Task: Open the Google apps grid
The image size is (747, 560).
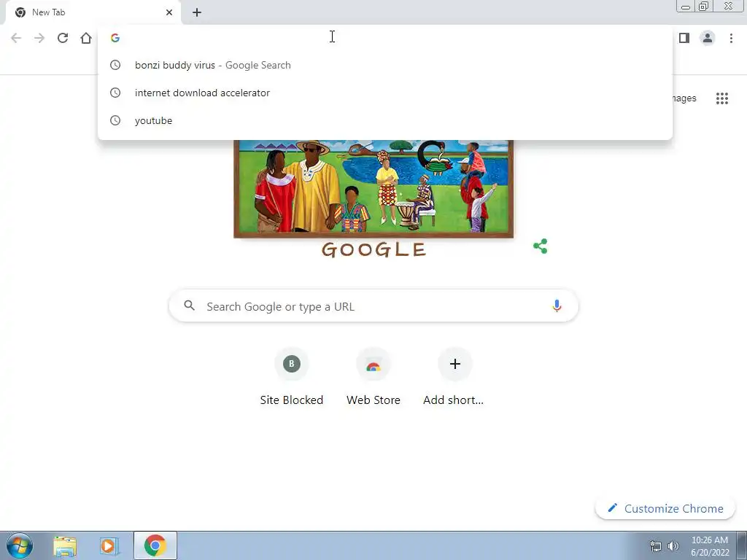Action: pos(721,98)
